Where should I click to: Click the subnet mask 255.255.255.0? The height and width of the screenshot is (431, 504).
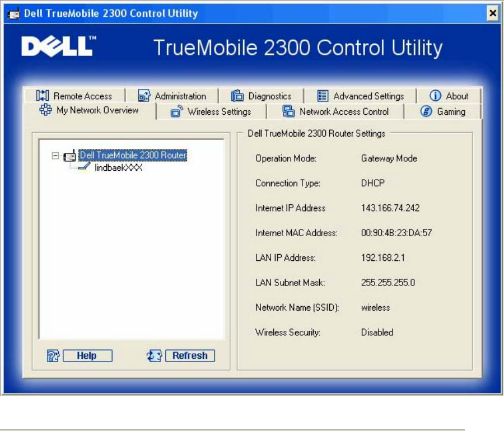pyautogui.click(x=388, y=283)
